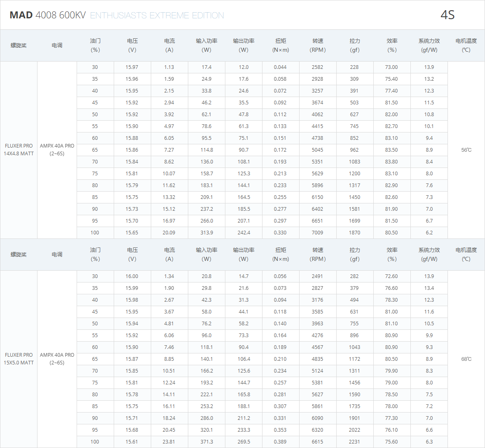The width and height of the screenshot is (485, 448).
Task: Click the output power value 12.0
Action: pyautogui.click(x=244, y=67)
